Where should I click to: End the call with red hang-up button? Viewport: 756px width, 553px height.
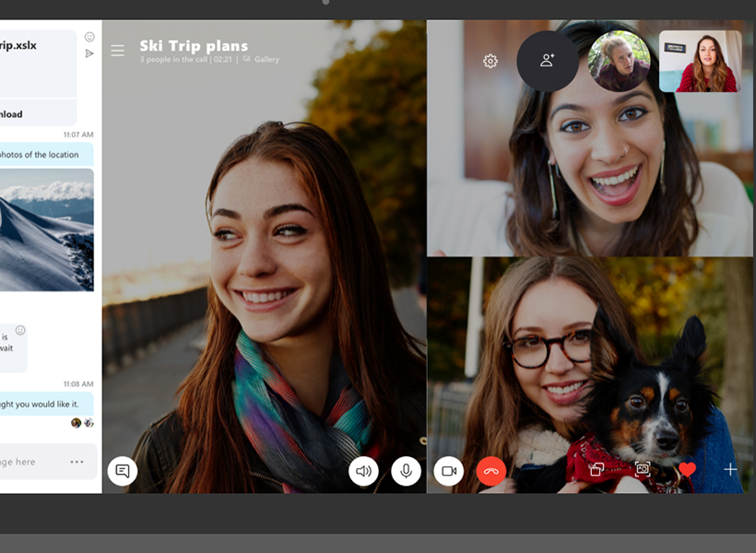(x=491, y=471)
